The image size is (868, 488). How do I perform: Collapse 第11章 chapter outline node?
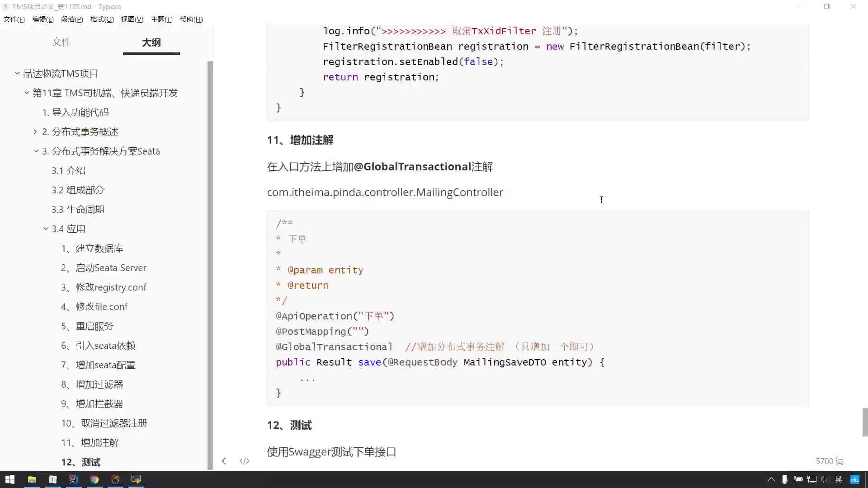click(x=27, y=93)
